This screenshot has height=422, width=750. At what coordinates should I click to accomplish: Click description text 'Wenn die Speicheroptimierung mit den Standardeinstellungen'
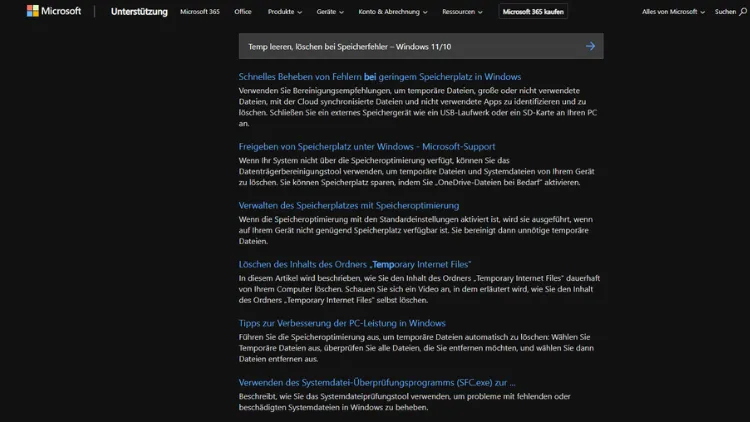click(x=416, y=230)
